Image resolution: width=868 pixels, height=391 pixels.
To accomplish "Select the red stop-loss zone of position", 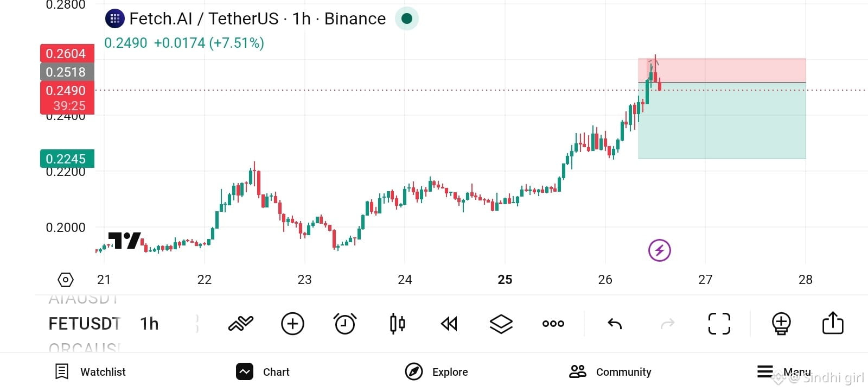I will pos(722,71).
